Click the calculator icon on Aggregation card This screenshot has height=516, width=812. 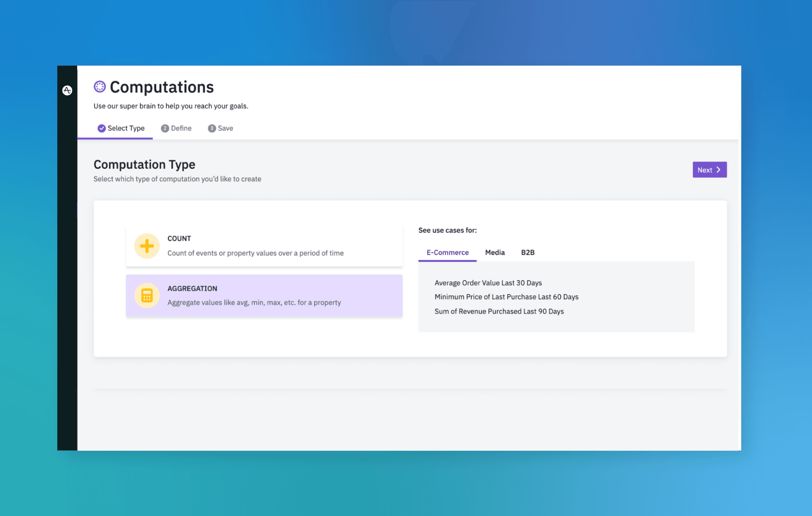coord(147,295)
